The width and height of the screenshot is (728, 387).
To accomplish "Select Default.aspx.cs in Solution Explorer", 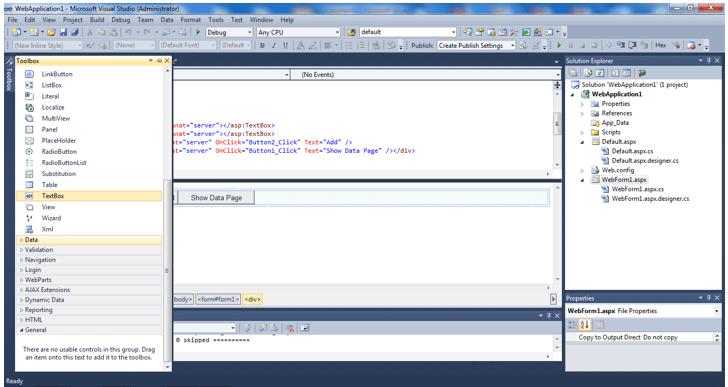I will tap(632, 151).
